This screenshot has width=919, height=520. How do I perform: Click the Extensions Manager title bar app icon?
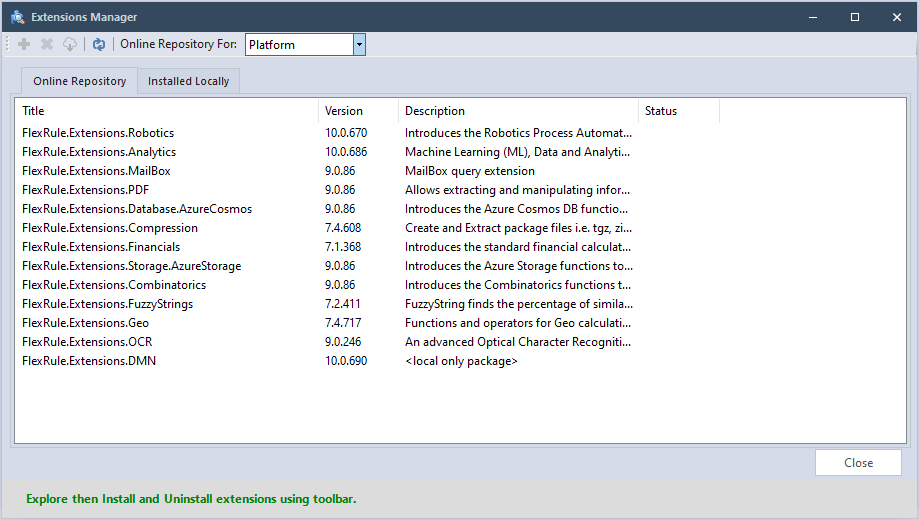click(x=18, y=17)
